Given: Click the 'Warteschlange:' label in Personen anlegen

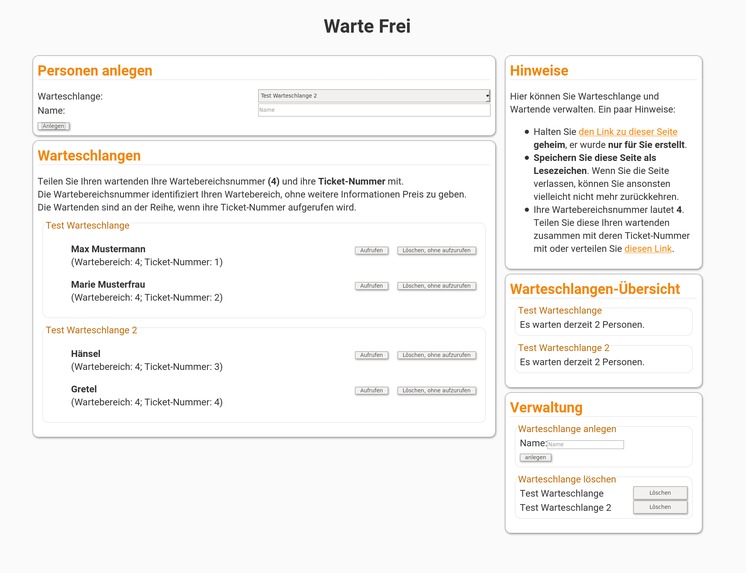Looking at the screenshot, I should (70, 96).
